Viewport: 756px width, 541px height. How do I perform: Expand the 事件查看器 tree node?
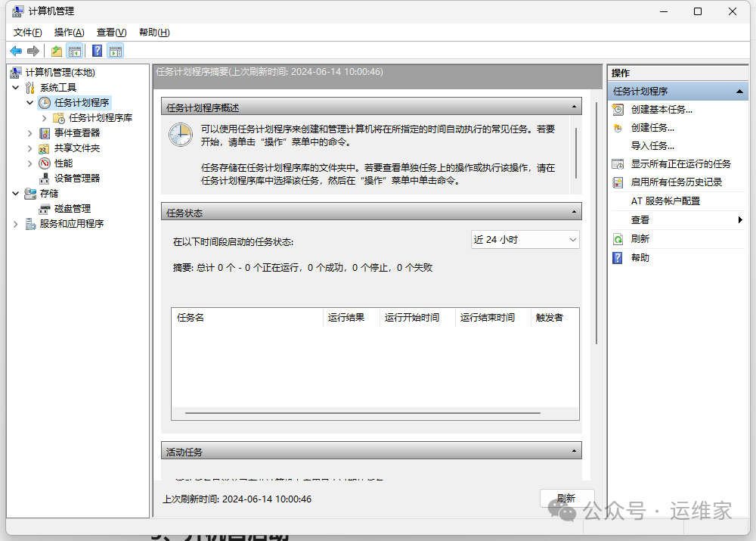30,133
